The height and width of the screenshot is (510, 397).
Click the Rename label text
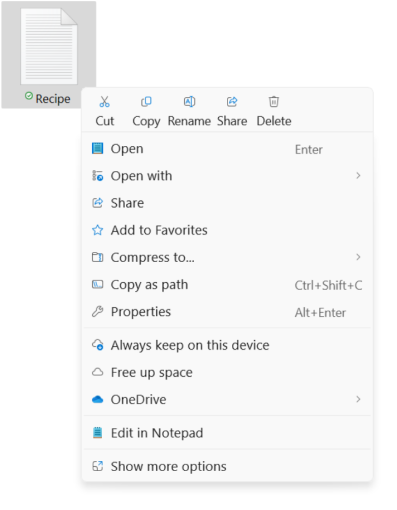[x=189, y=121]
